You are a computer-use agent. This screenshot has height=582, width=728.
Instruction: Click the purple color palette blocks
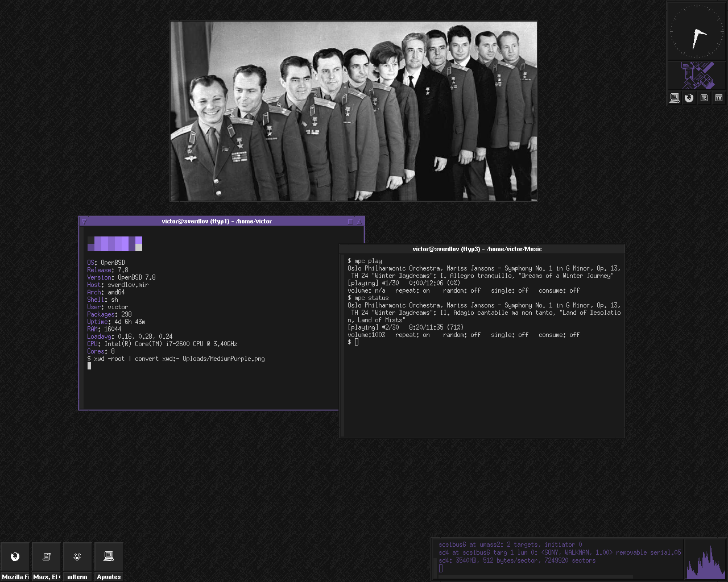click(114, 244)
